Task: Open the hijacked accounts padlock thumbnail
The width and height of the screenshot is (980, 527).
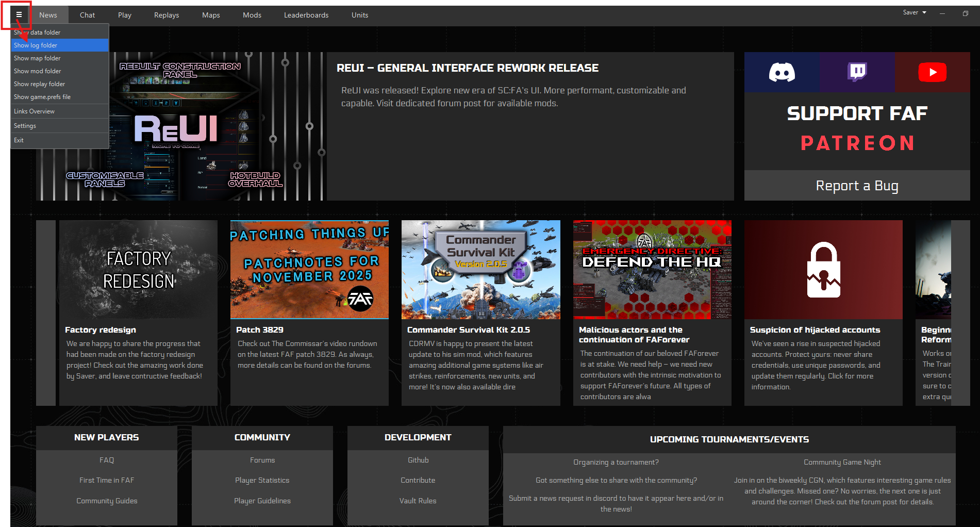Action: (x=823, y=270)
